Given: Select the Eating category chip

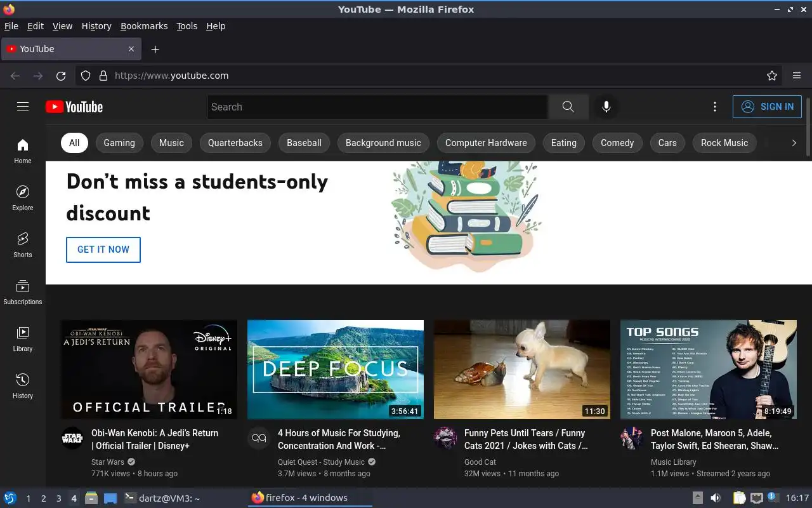Looking at the screenshot, I should (x=564, y=143).
